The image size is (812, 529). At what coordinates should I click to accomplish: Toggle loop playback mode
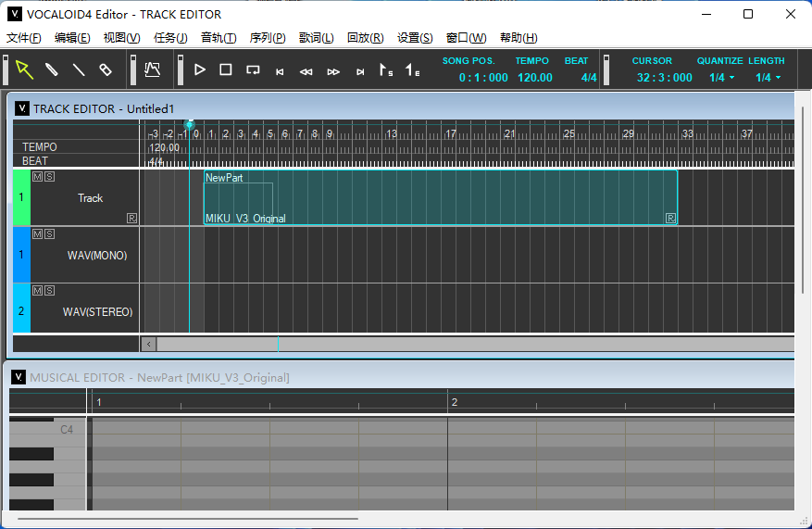coord(253,69)
